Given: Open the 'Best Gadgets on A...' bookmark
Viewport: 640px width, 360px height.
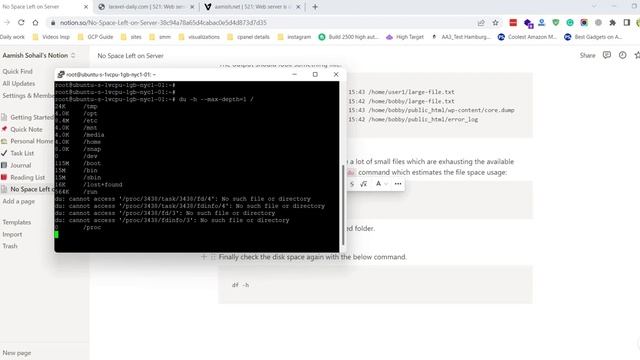Looking at the screenshot, I should pos(593,37).
